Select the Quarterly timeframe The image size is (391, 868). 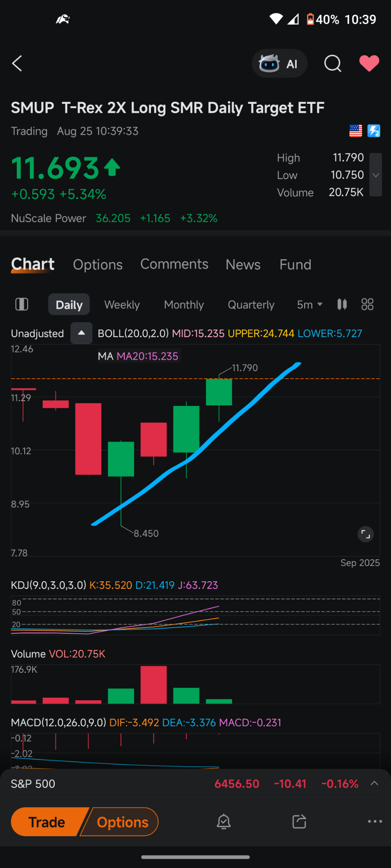[251, 305]
